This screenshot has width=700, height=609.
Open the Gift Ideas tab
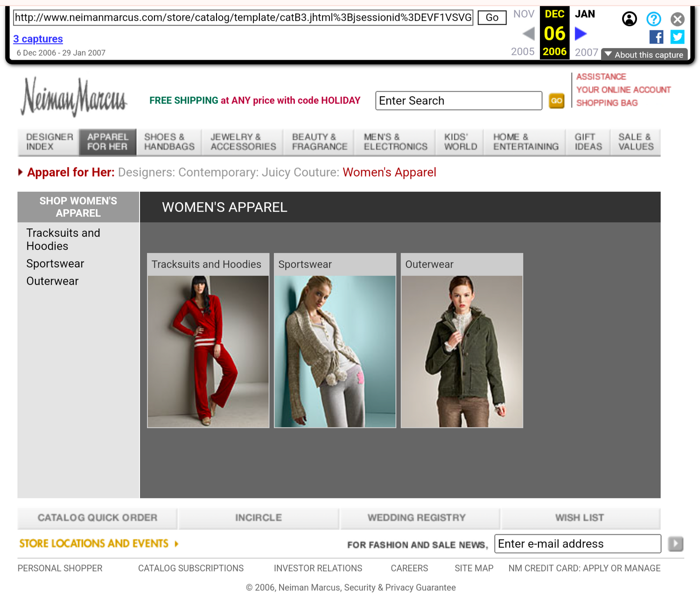coord(588,142)
